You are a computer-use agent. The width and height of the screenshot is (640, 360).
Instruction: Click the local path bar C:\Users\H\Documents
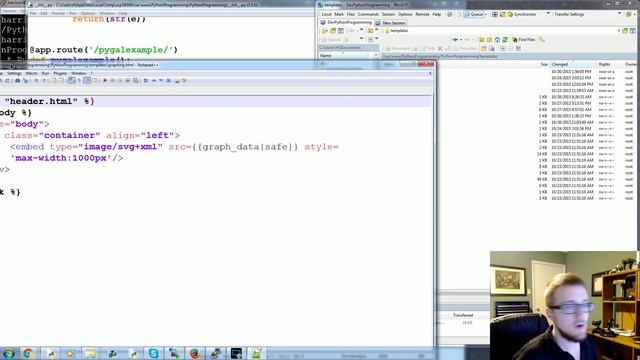pos(348,48)
